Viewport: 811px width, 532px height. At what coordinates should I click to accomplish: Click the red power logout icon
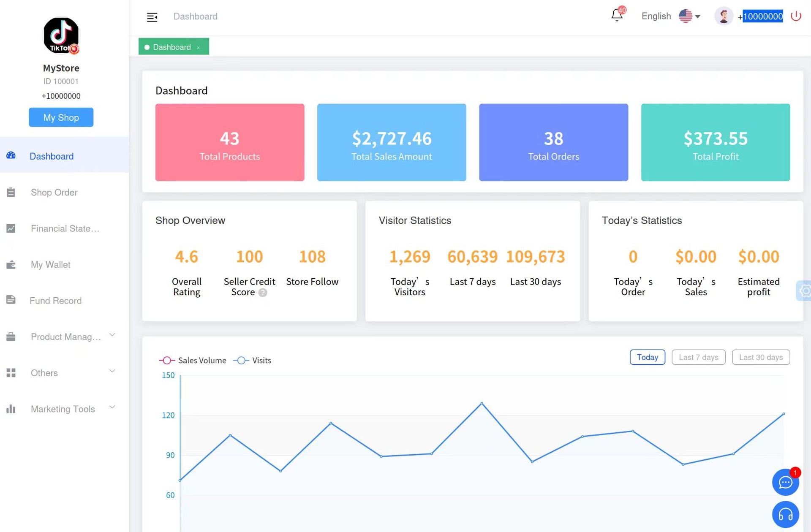coord(796,16)
